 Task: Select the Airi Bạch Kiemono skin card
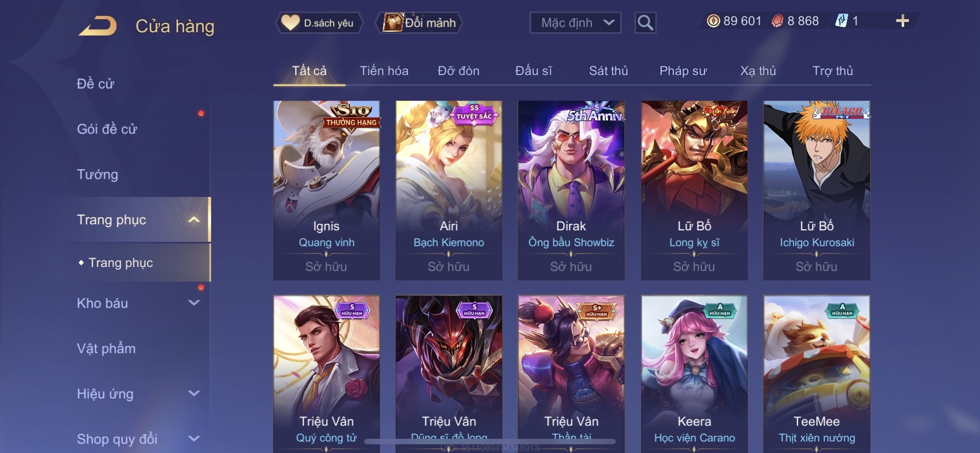448,190
